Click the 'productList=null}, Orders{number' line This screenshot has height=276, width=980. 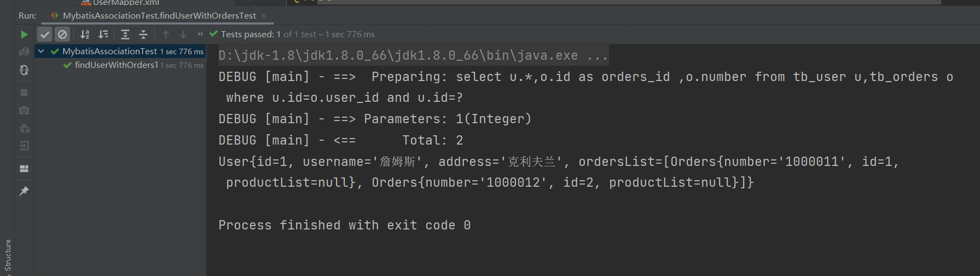point(490,183)
